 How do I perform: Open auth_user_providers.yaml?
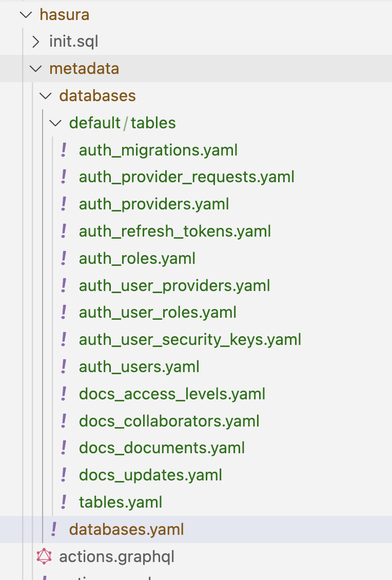(174, 285)
